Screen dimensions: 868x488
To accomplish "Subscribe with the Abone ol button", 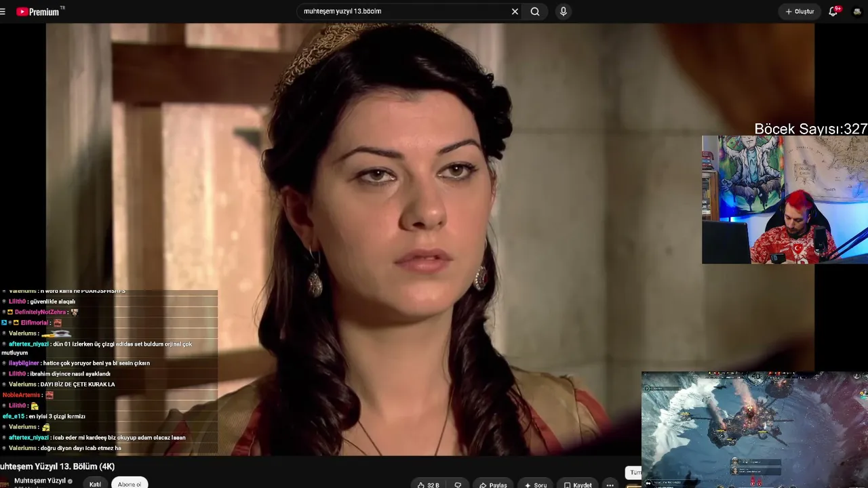I will click(x=130, y=484).
